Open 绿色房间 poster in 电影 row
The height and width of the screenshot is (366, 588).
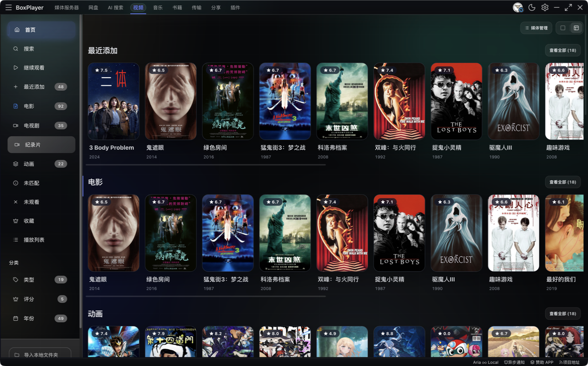tap(171, 233)
